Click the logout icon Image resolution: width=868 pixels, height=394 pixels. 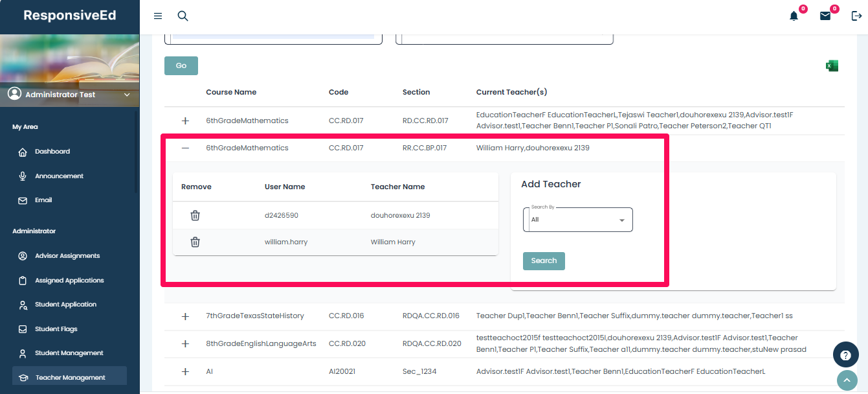pos(856,16)
